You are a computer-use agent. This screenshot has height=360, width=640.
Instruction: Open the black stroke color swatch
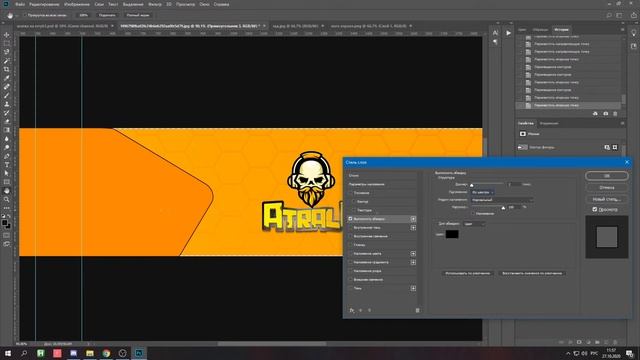click(452, 234)
